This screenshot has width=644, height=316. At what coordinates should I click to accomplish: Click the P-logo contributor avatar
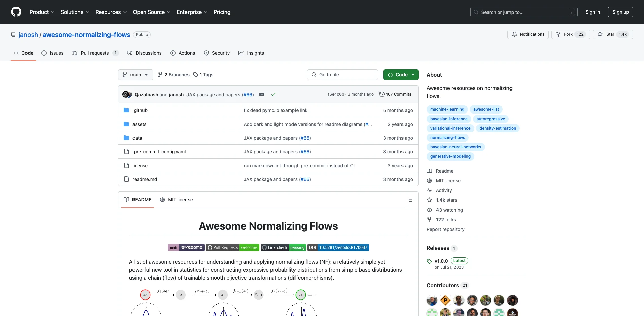coord(445,300)
